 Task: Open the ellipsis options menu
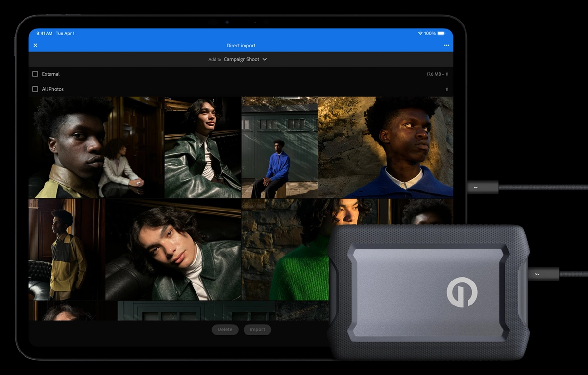click(446, 45)
